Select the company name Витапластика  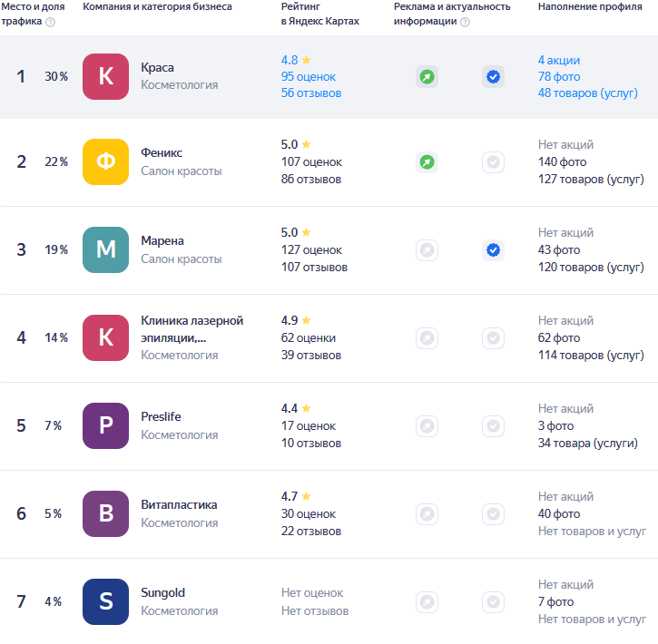pos(179,505)
